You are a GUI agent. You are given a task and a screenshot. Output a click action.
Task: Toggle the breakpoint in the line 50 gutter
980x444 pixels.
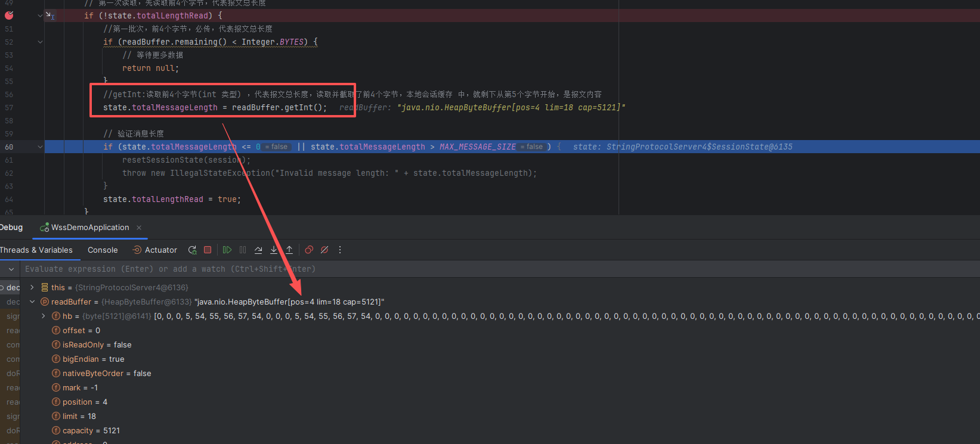[x=9, y=15]
